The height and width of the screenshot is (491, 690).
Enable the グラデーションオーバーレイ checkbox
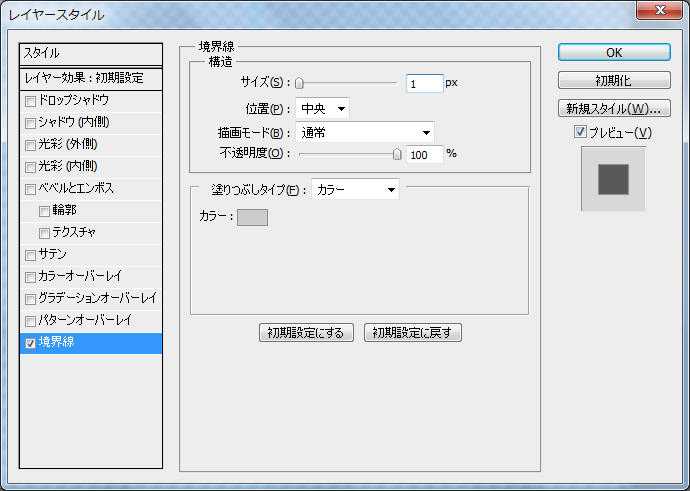(x=30, y=300)
